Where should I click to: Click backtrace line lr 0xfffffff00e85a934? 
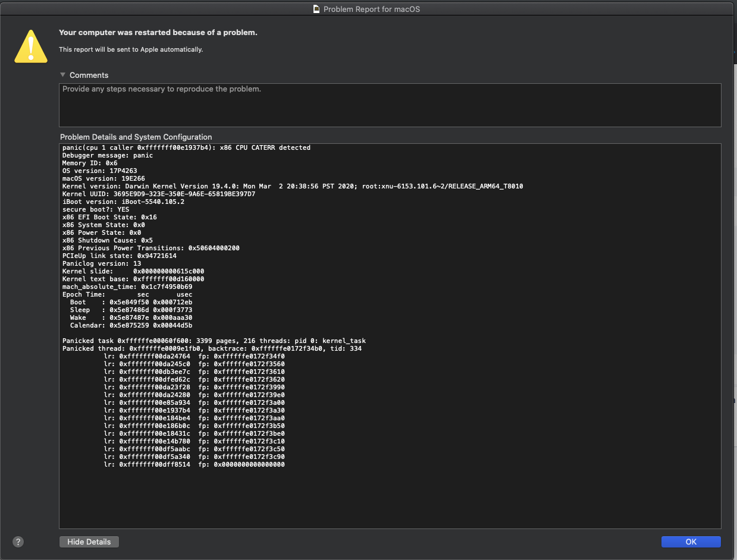(195, 402)
